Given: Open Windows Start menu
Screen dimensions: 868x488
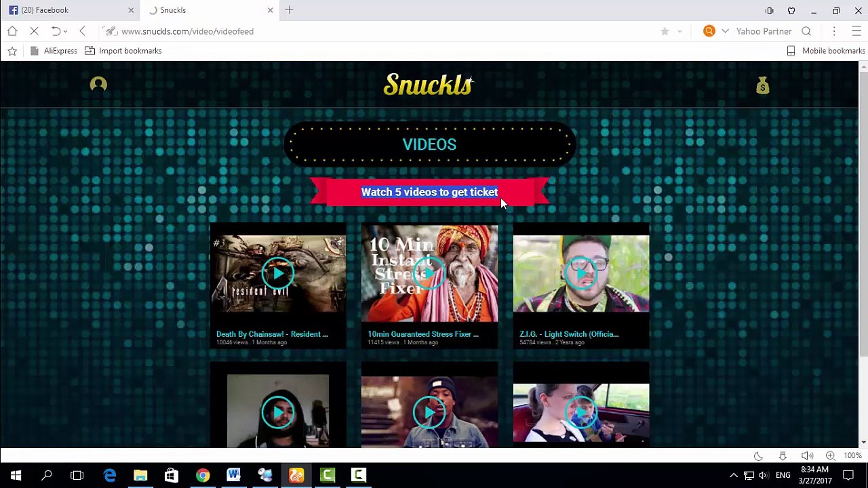Looking at the screenshot, I should pos(16,475).
